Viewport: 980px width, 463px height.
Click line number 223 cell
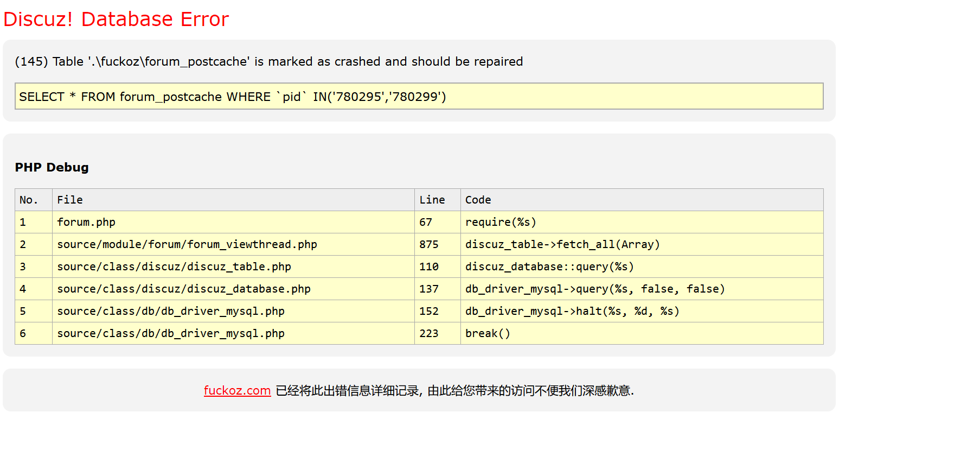[x=438, y=333]
